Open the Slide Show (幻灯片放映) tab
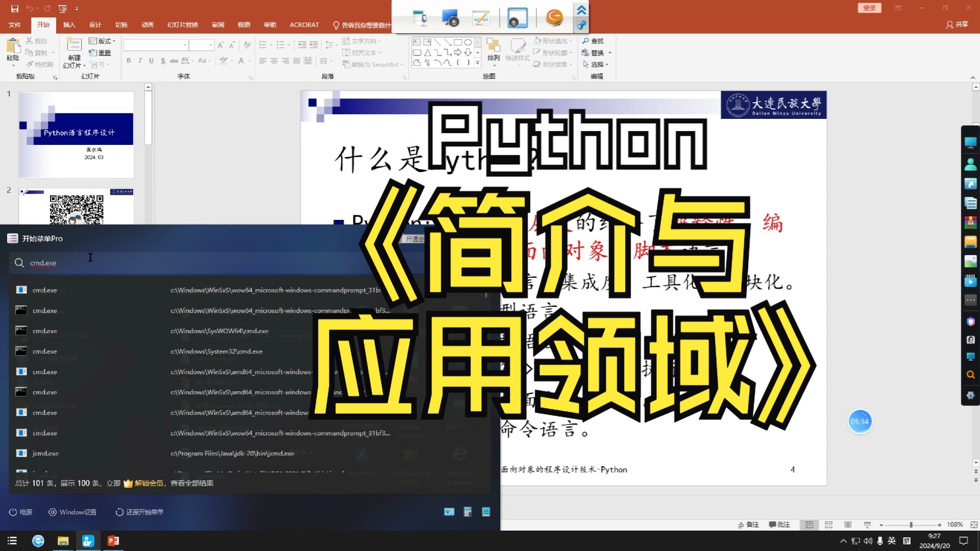The image size is (980, 551). tap(182, 24)
